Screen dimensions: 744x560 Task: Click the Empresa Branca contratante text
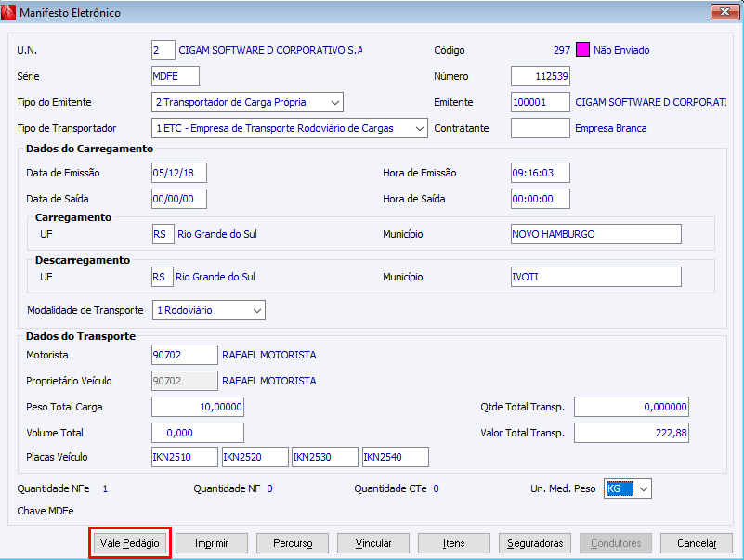(610, 128)
